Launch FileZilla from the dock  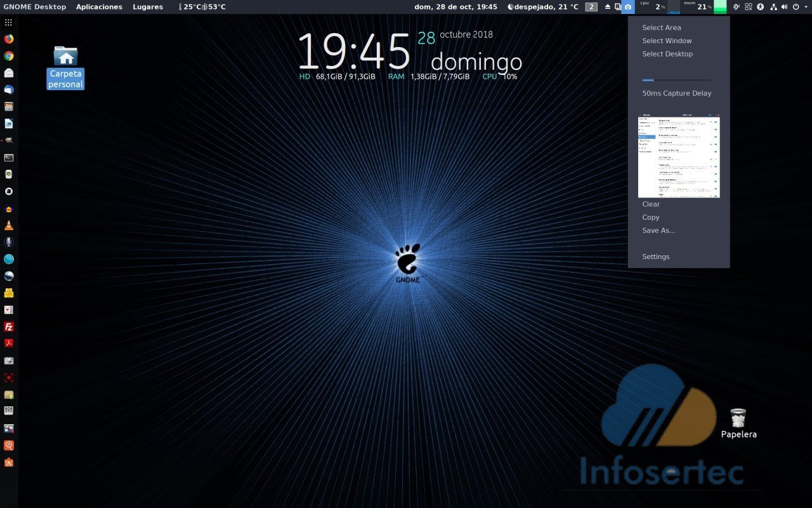pos(9,327)
